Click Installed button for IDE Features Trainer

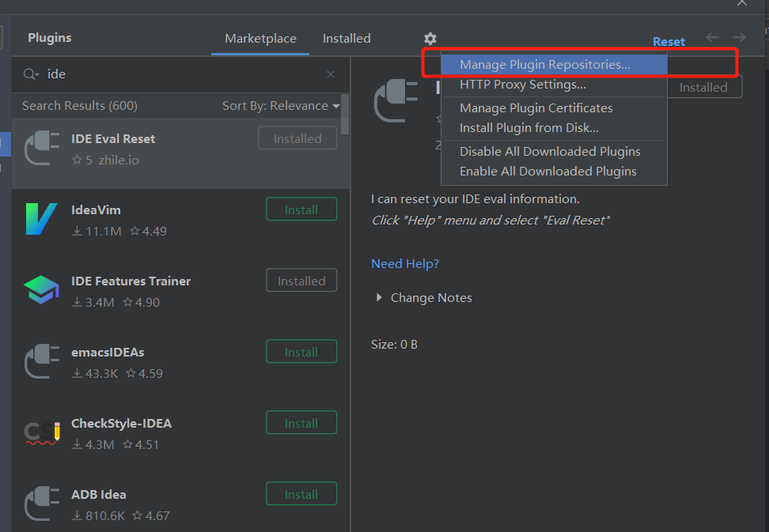tap(301, 281)
